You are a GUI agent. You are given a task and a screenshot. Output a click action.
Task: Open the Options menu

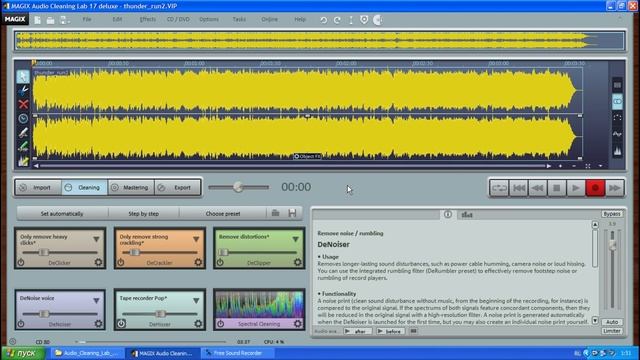[x=209, y=19]
